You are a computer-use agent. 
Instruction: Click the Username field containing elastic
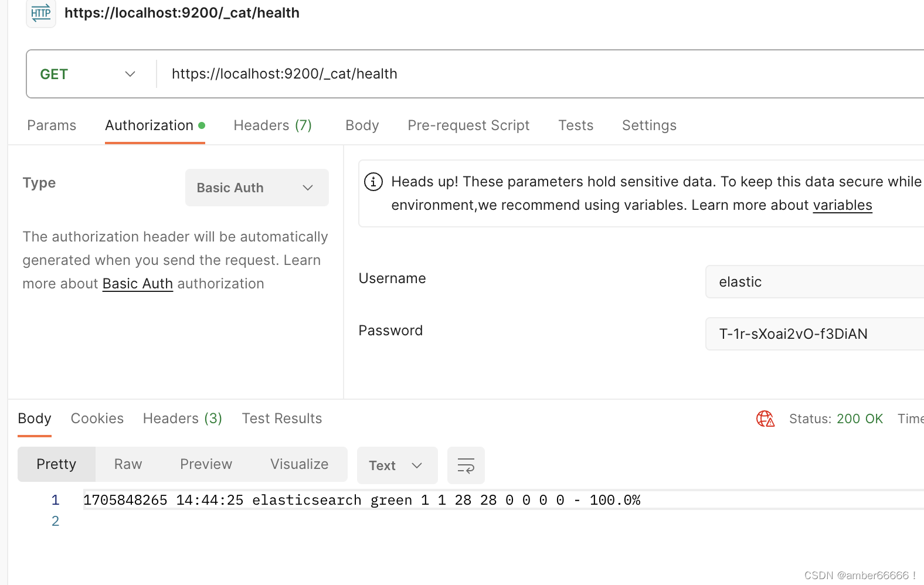pos(815,282)
